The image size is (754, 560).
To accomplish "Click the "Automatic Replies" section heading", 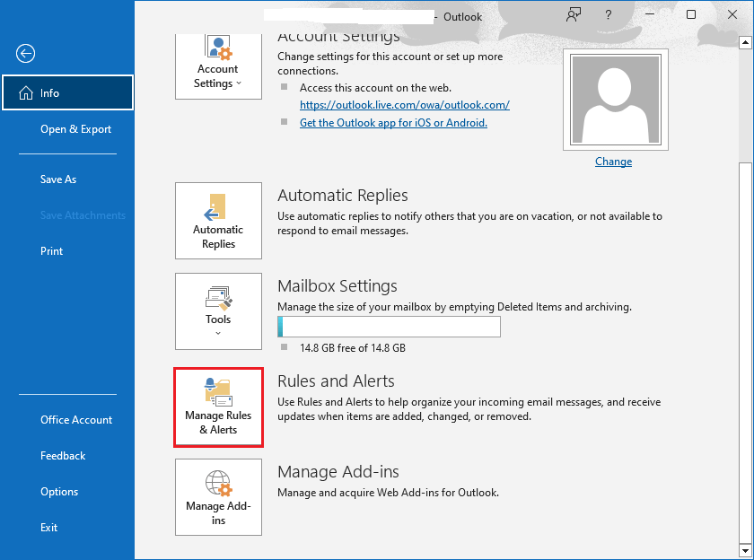I will click(342, 196).
